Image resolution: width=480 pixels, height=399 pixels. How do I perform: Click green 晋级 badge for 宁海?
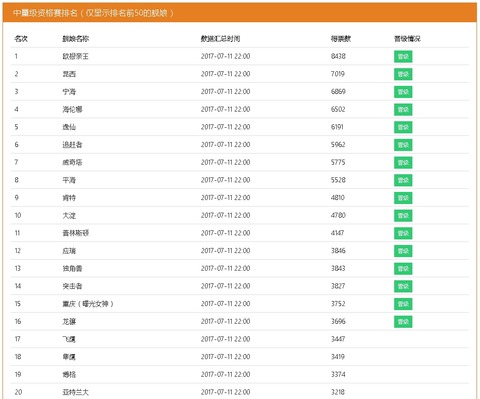(x=403, y=92)
